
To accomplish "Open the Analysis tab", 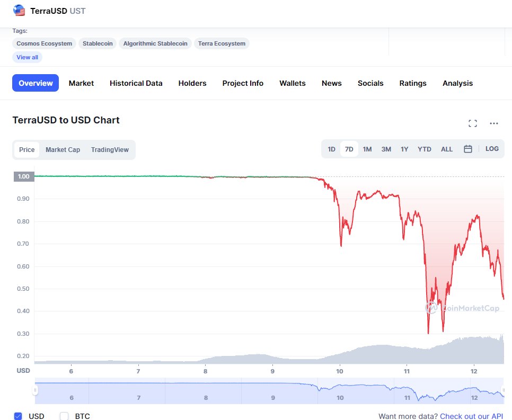I will 457,83.
